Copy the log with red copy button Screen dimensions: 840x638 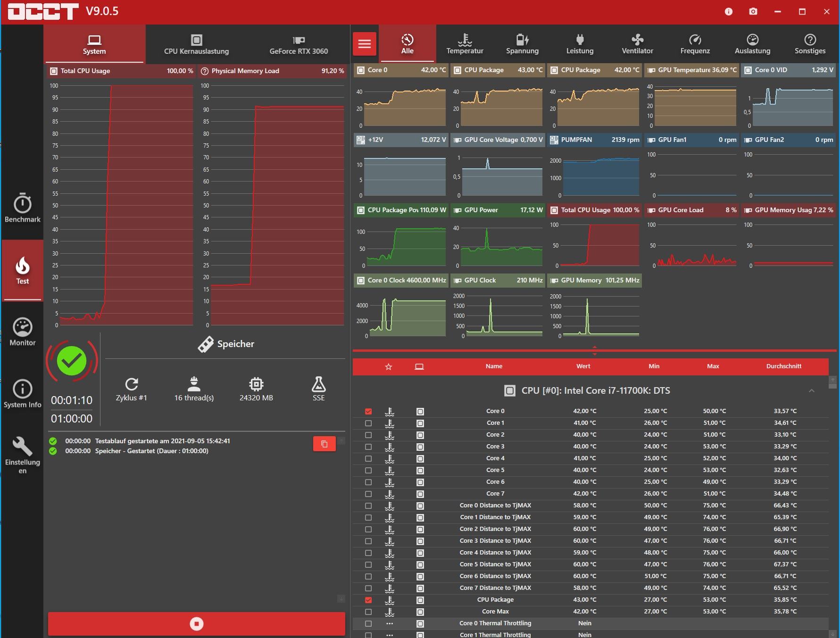[x=324, y=444]
